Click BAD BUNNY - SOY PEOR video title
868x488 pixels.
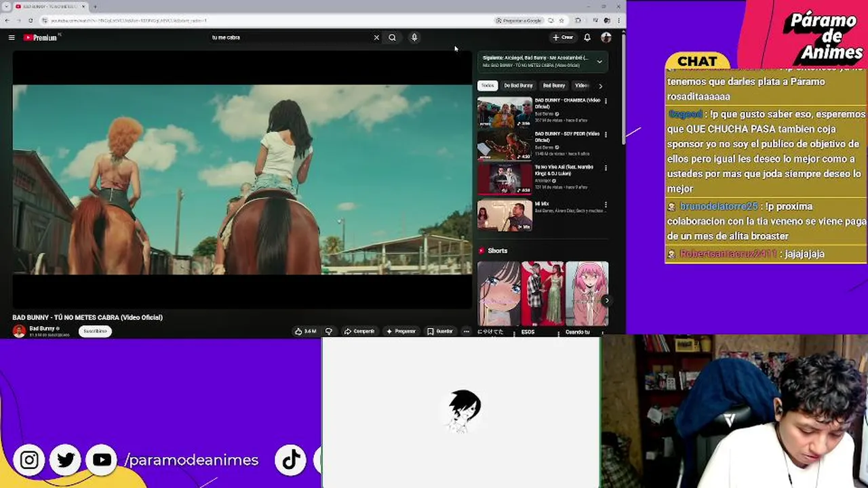point(568,136)
